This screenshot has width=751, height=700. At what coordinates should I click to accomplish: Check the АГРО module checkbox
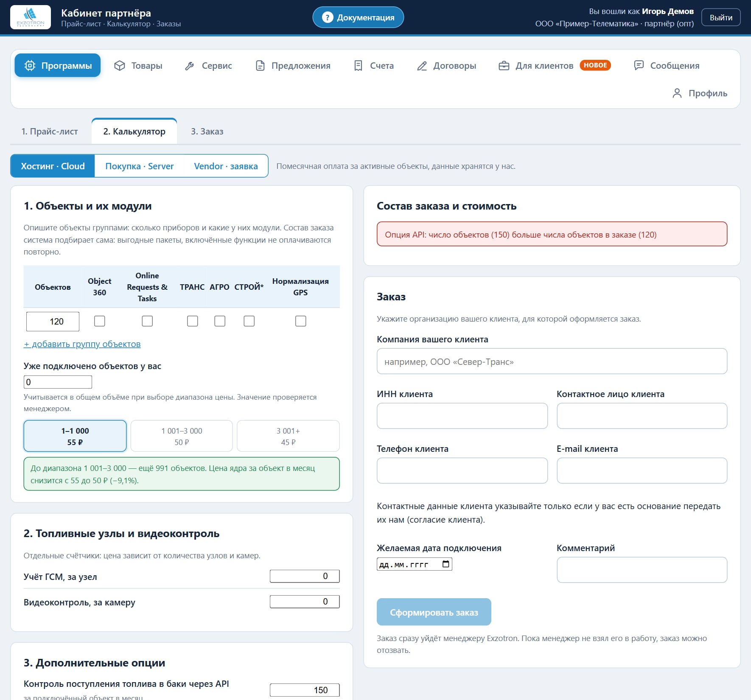[220, 321]
